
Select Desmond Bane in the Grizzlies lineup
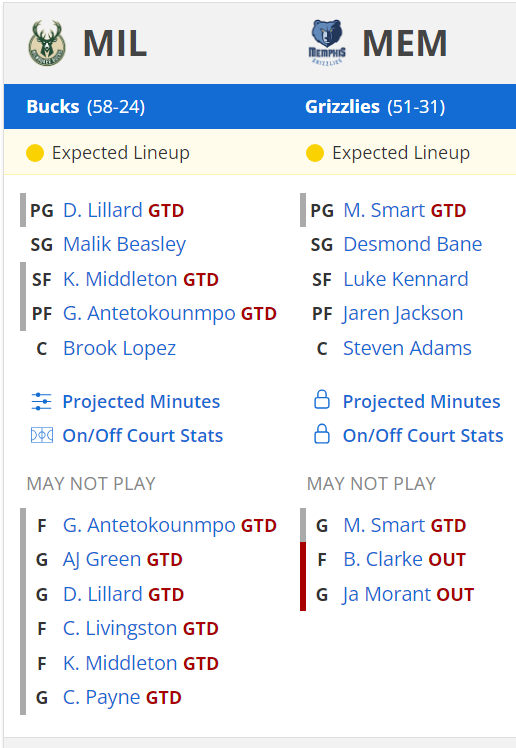(413, 244)
